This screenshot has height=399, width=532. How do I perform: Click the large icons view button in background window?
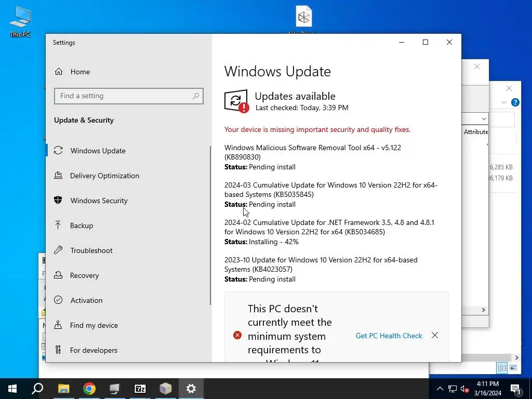click(513, 367)
